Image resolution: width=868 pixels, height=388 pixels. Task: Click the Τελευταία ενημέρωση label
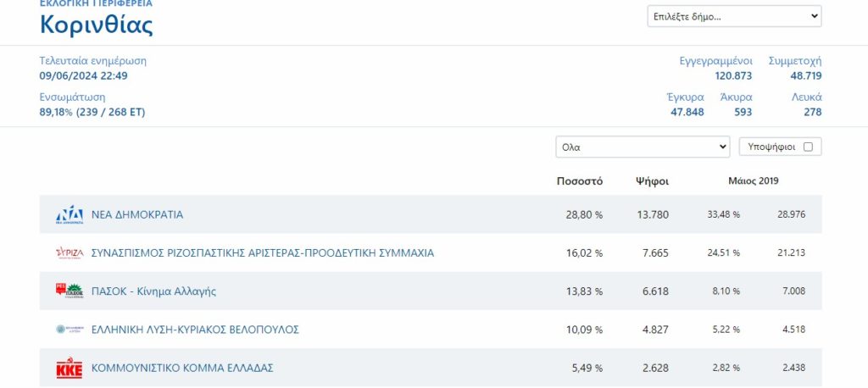[93, 61]
